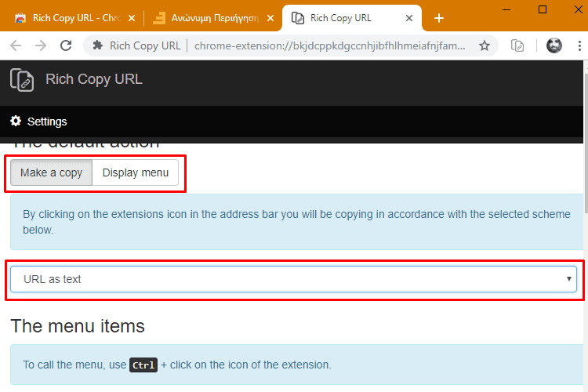Click The menu items heading
This screenshot has height=392, width=588.
pos(78,326)
